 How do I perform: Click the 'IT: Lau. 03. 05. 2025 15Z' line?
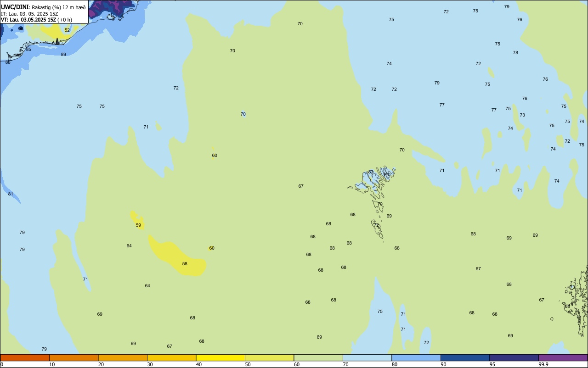click(x=29, y=14)
